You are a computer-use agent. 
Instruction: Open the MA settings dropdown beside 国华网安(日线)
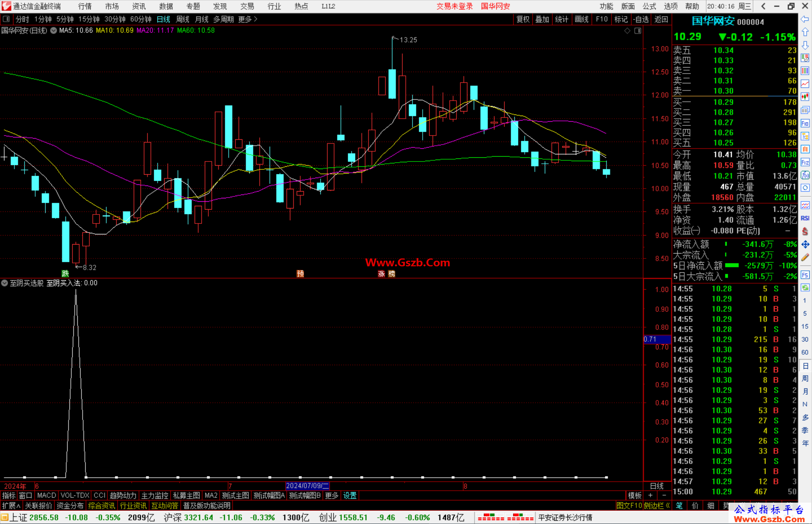pyautogui.click(x=53, y=31)
